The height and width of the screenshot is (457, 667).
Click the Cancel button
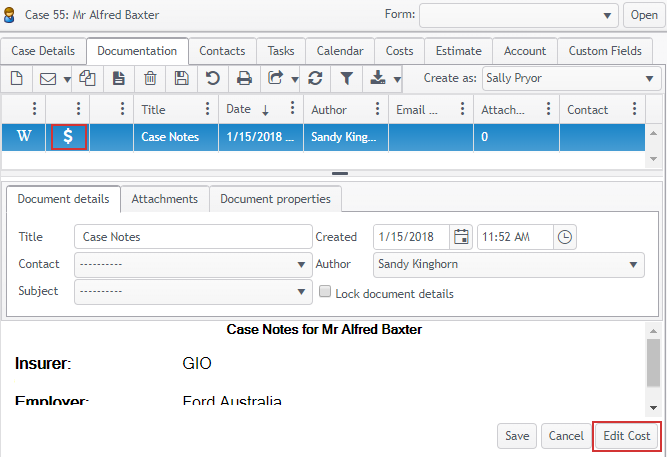[x=565, y=436]
